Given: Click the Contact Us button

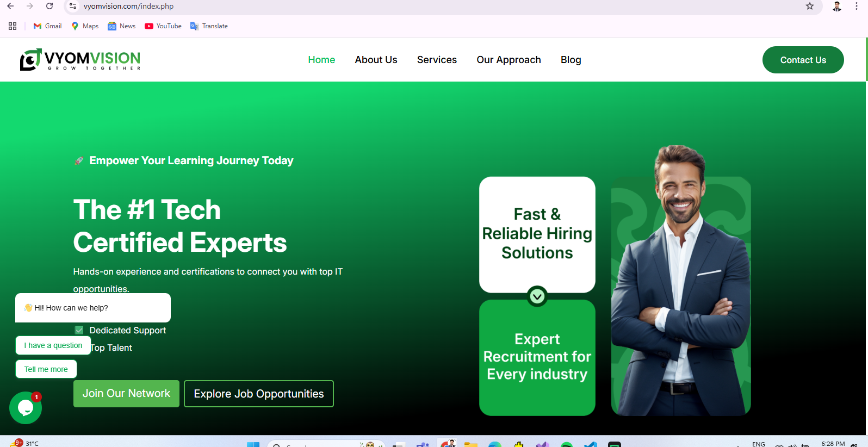Looking at the screenshot, I should (803, 60).
